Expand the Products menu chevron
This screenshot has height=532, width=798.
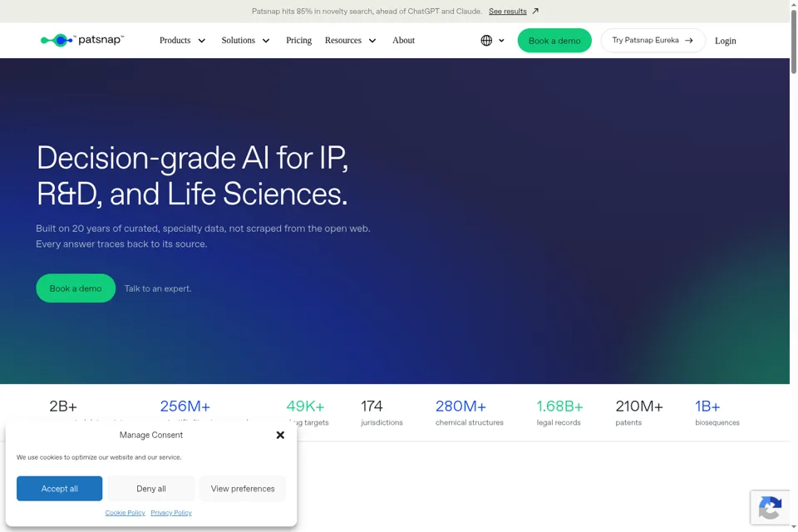click(x=201, y=41)
